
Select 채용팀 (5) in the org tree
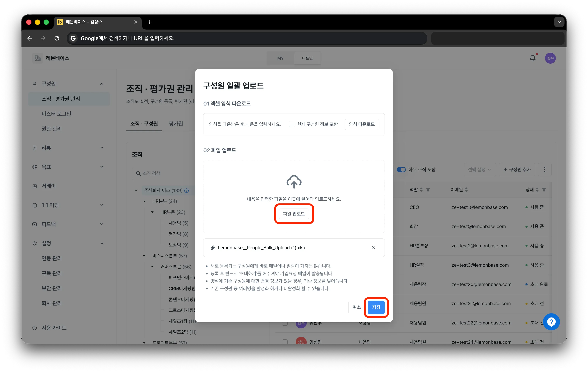click(178, 223)
